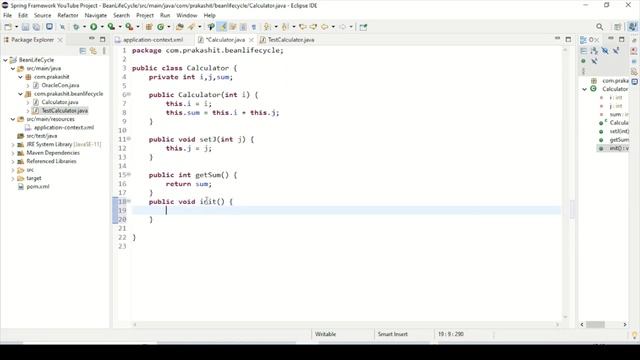
Task: Click the New Java Class icon
Action: [x=160, y=27]
